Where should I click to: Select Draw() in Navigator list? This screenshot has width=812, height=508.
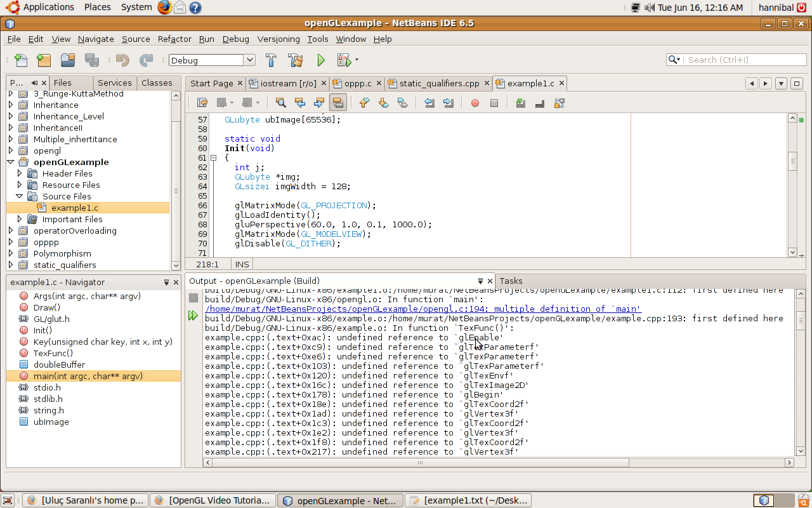pyautogui.click(x=47, y=307)
